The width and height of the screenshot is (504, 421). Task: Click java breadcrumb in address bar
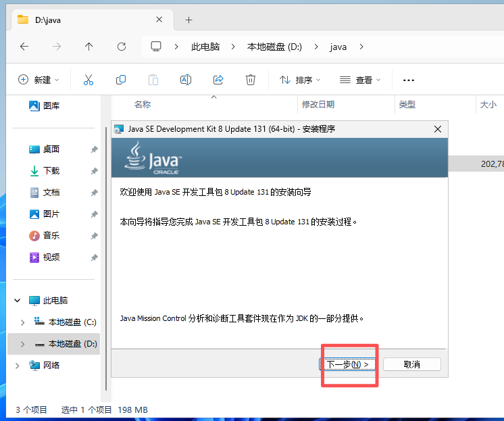tap(338, 47)
